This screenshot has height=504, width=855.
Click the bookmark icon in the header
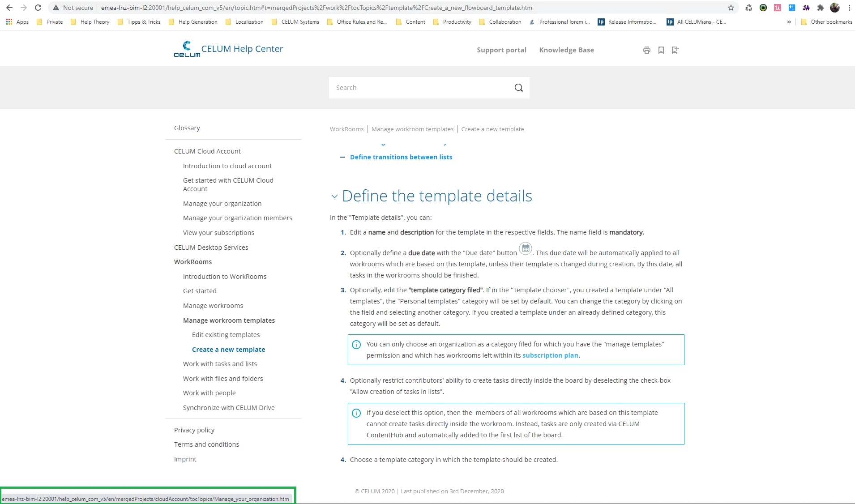coord(661,50)
